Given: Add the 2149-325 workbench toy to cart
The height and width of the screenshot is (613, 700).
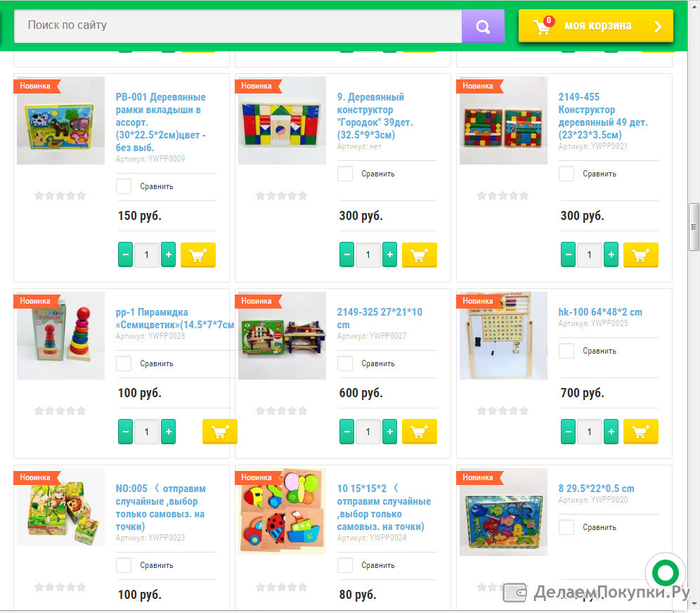Looking at the screenshot, I should coord(419,432).
